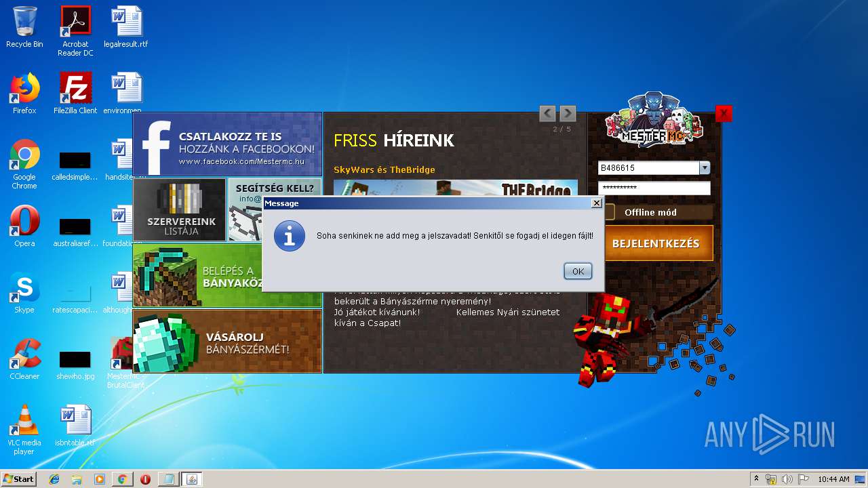This screenshot has width=868, height=488.
Task: Close the MesterMC launcher with red X
Action: pos(724,113)
